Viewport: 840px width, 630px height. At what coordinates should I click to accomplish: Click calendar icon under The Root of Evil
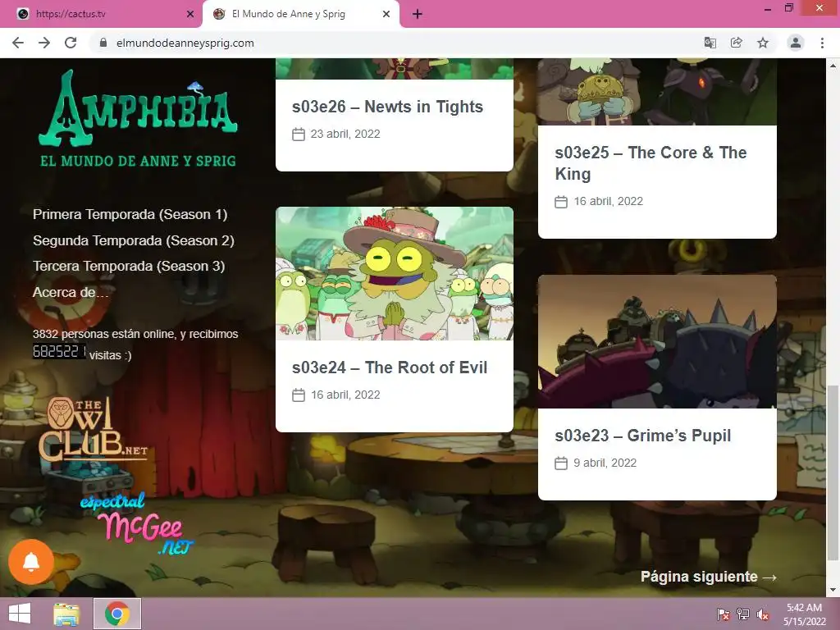(x=299, y=395)
